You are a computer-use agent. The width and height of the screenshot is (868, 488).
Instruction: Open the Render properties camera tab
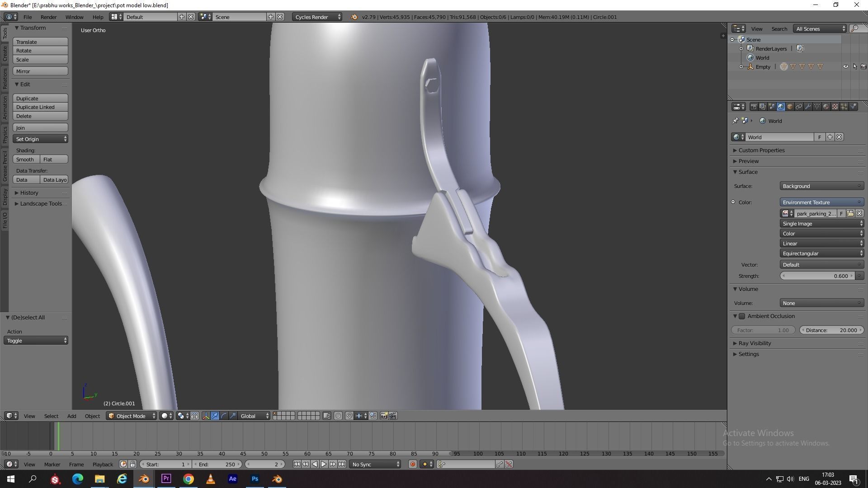tap(754, 107)
